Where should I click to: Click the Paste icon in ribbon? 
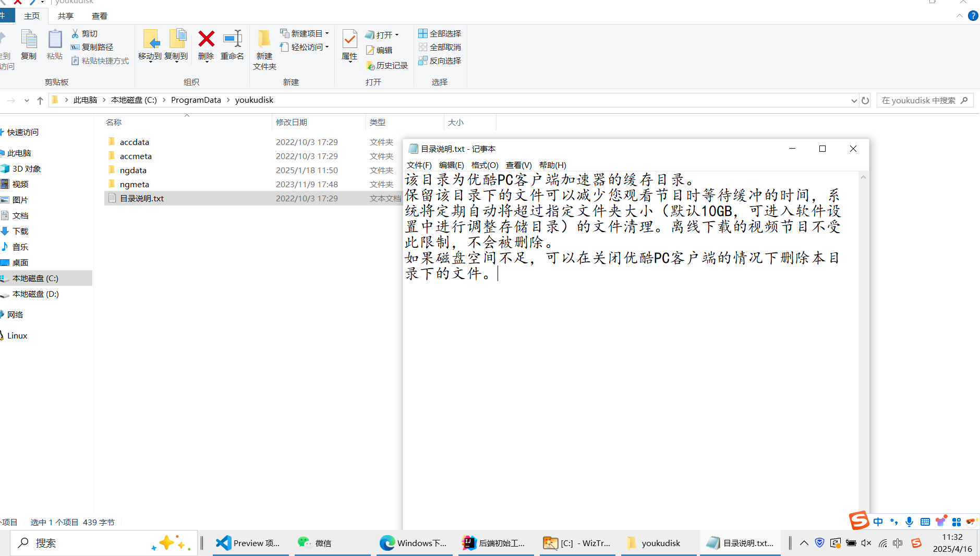tap(55, 45)
